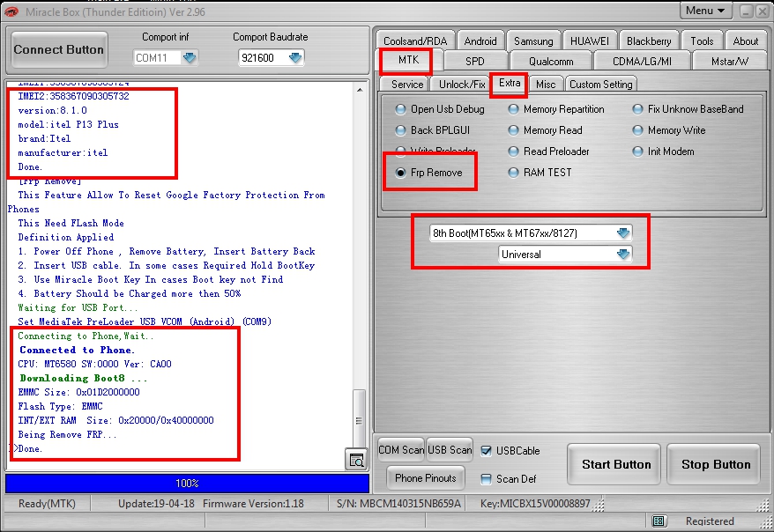Click the "Update:19-04-18" status entry
Screen dimensions: 774x532
pos(156,504)
